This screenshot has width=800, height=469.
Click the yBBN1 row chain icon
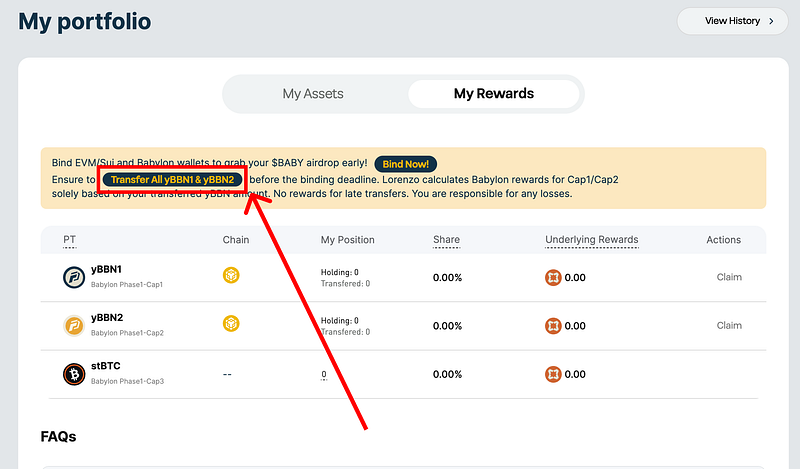point(231,276)
